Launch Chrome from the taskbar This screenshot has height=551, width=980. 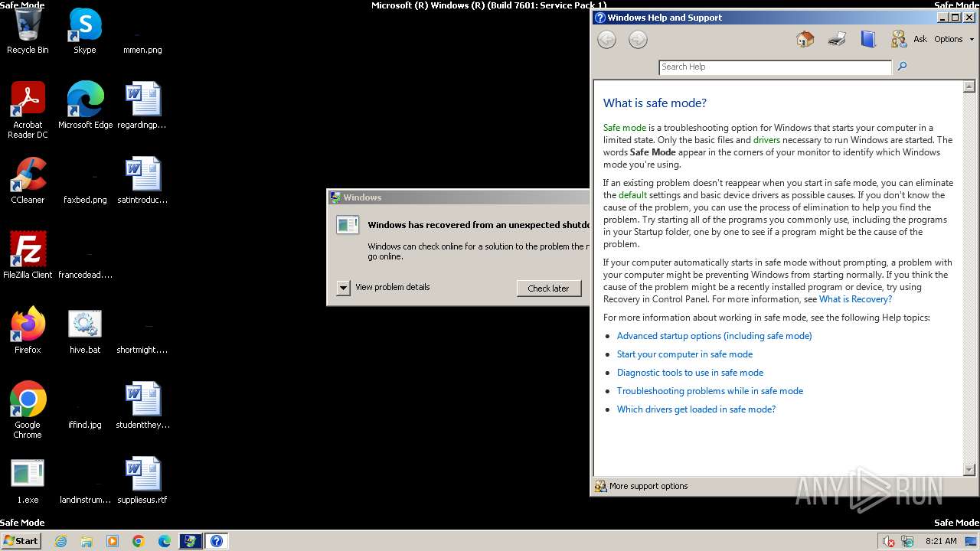point(139,541)
